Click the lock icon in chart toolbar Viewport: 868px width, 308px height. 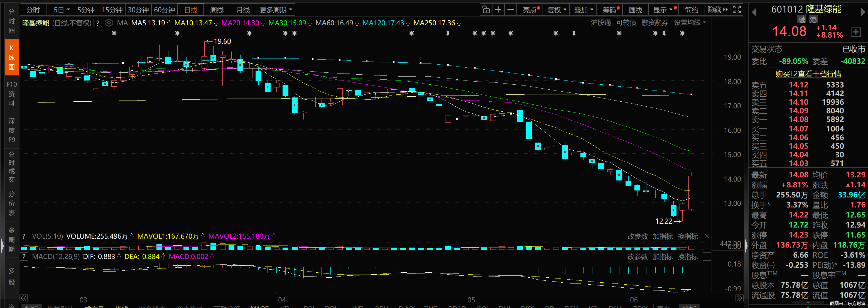pos(486,10)
